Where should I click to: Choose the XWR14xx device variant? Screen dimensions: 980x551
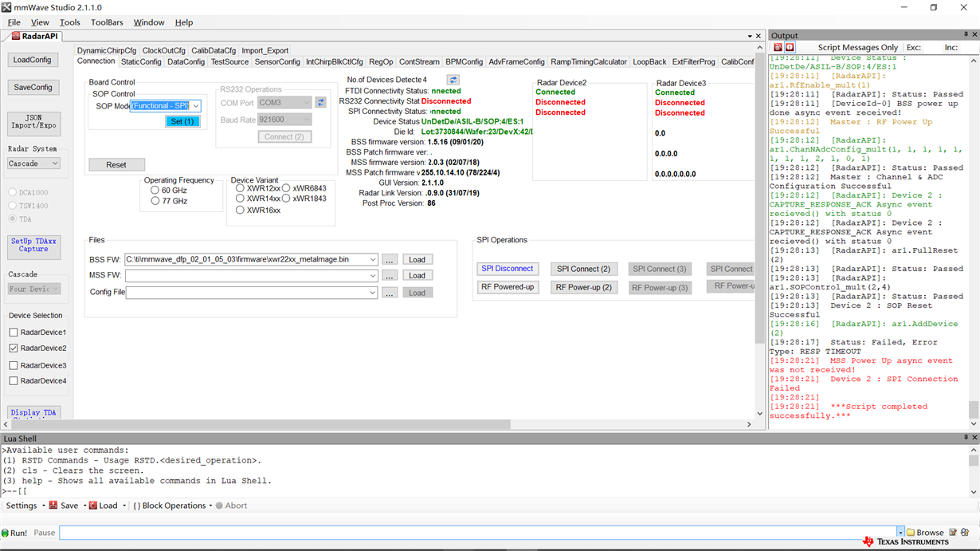(240, 199)
